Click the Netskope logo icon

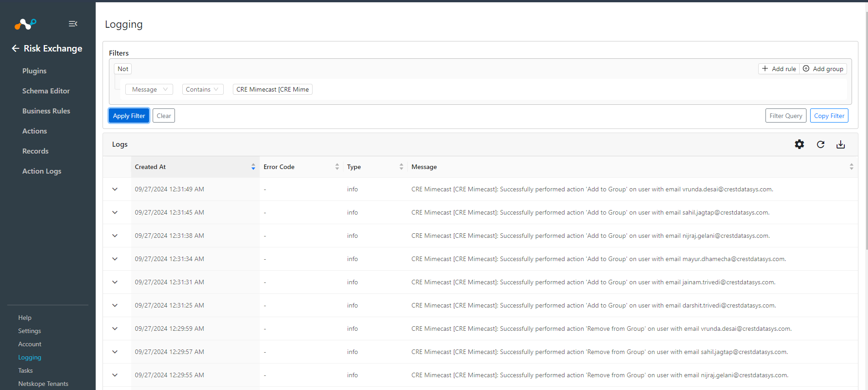coord(25,24)
